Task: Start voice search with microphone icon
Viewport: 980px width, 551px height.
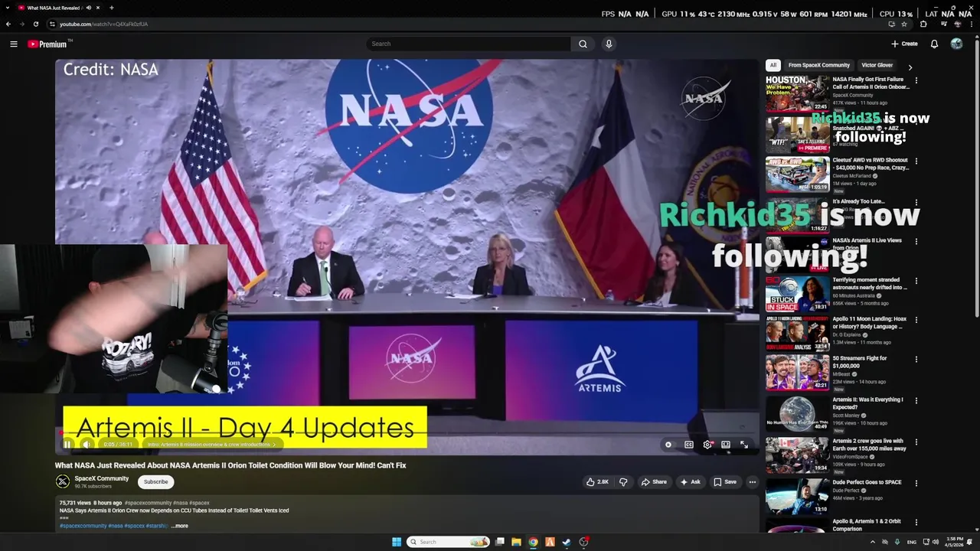Action: point(609,44)
